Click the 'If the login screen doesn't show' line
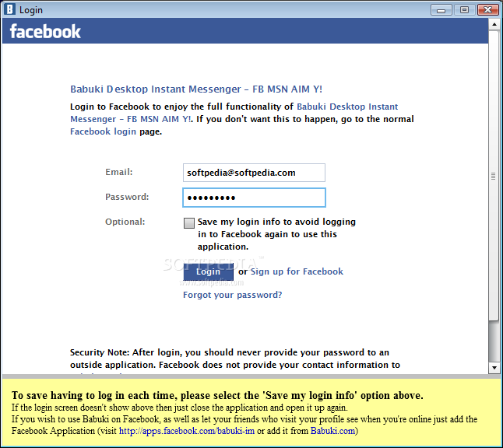This screenshot has width=503, height=448. [180, 408]
